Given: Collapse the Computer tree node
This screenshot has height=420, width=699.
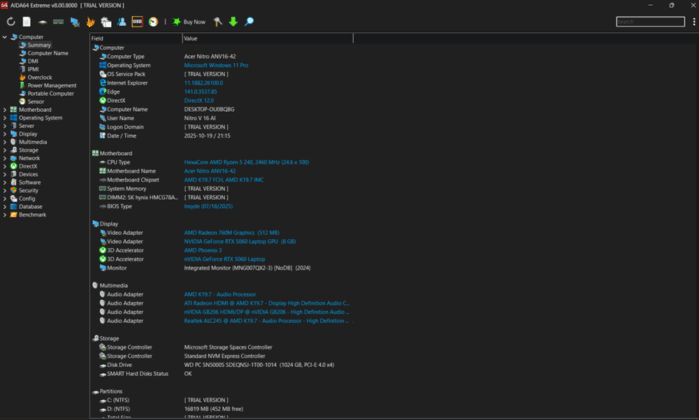Looking at the screenshot, I should (x=5, y=37).
